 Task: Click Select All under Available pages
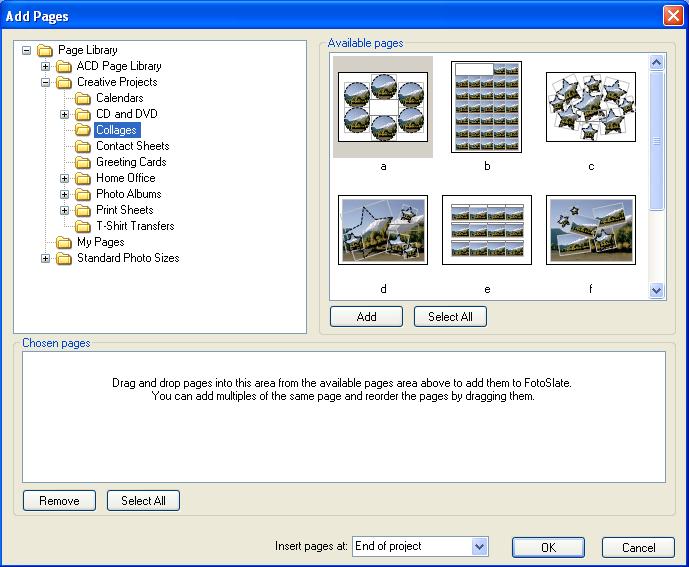pos(450,316)
